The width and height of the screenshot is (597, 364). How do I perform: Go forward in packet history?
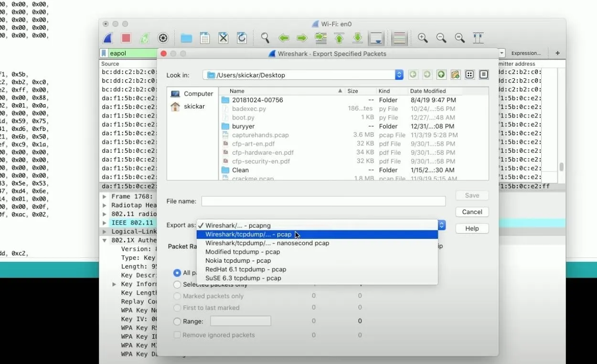(x=302, y=38)
